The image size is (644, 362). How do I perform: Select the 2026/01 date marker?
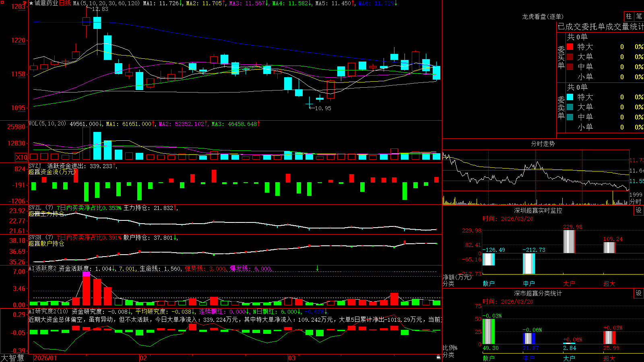pyautogui.click(x=45, y=358)
